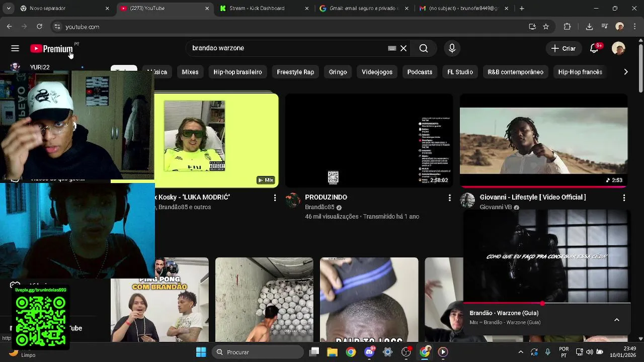Open the Windows Start button
Image resolution: width=644 pixels, height=362 pixels.
[x=201, y=352]
